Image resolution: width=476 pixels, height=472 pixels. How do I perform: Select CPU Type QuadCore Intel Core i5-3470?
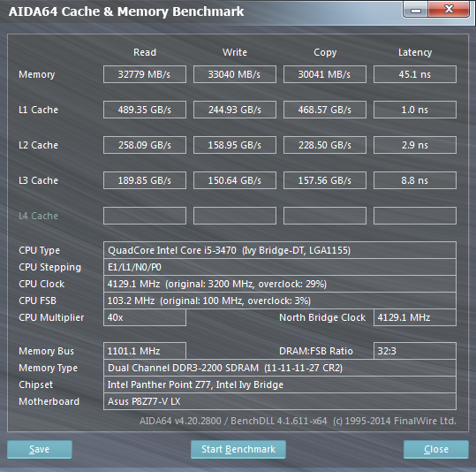pos(280,250)
